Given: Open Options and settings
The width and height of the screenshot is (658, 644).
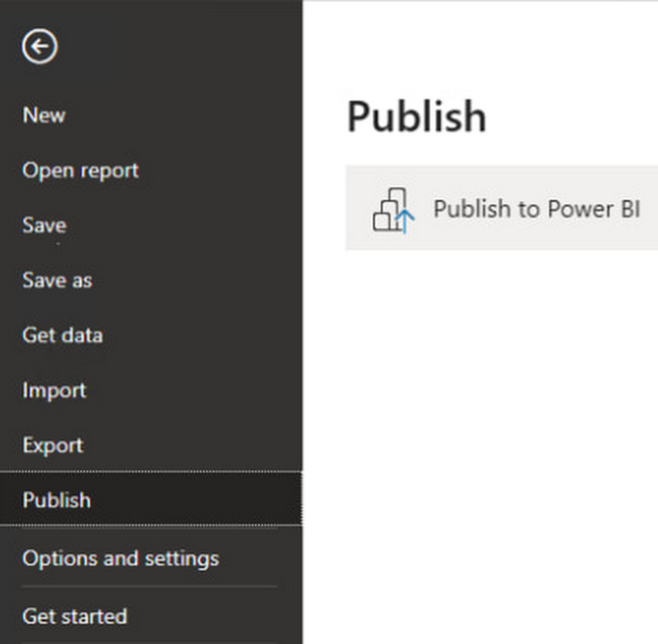Looking at the screenshot, I should [x=120, y=558].
